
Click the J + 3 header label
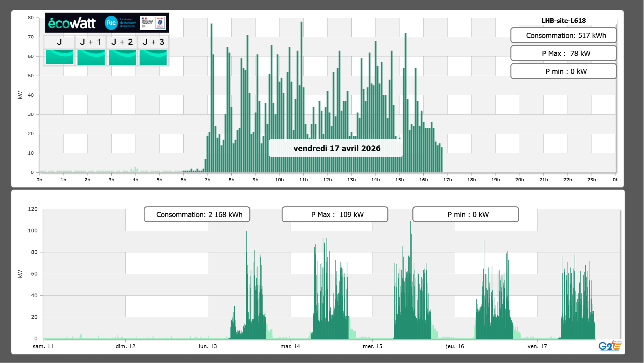[153, 42]
